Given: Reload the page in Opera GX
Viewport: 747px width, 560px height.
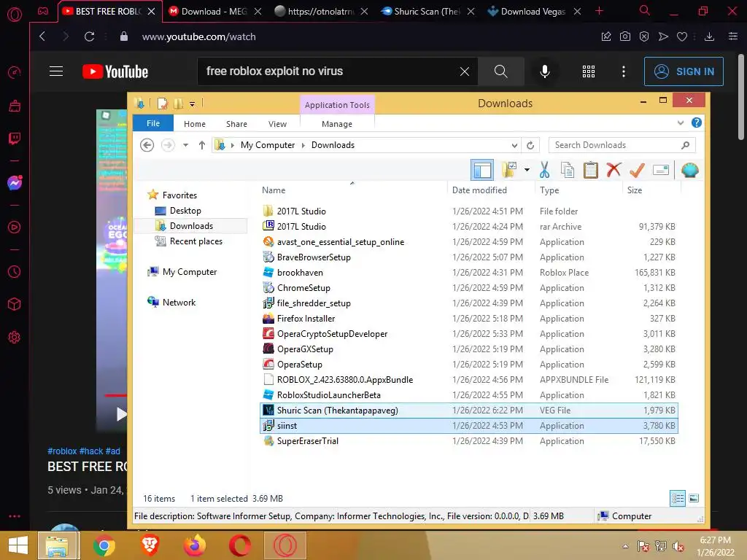Looking at the screenshot, I should [x=89, y=36].
